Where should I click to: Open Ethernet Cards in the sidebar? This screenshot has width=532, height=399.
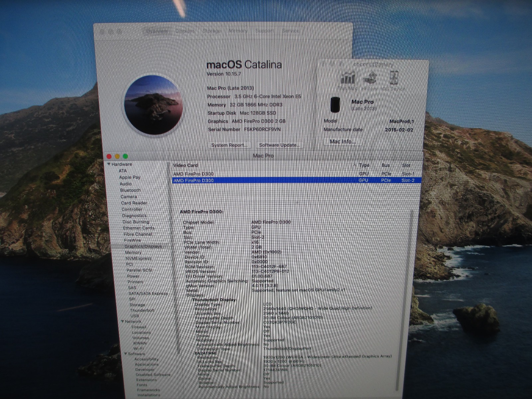(139, 228)
